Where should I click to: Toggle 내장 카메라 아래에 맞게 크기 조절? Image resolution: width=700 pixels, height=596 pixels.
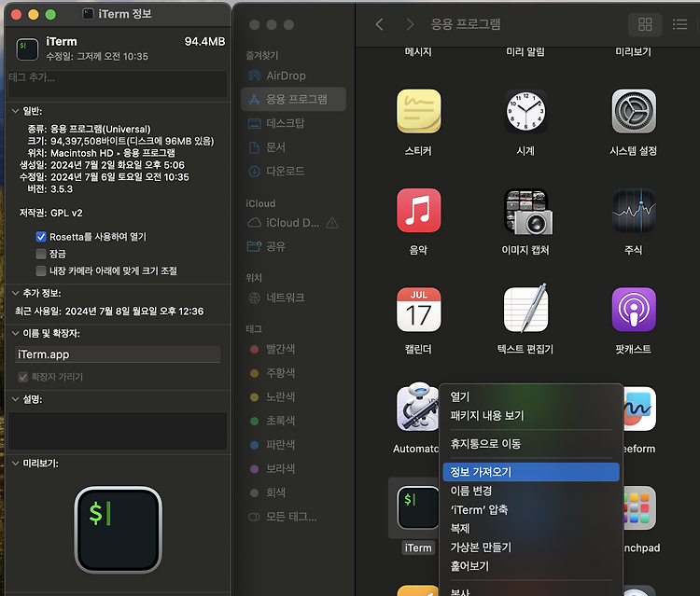click(41, 270)
